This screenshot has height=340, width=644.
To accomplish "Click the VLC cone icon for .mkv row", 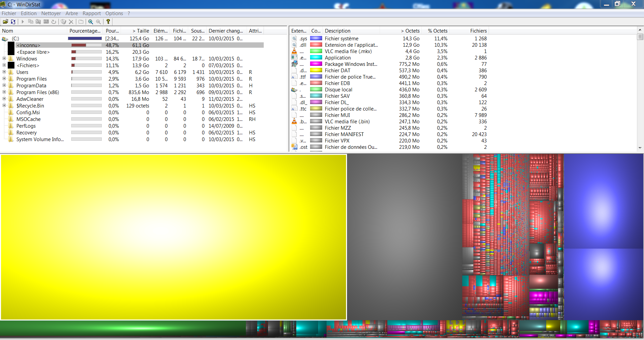I will [x=294, y=51].
